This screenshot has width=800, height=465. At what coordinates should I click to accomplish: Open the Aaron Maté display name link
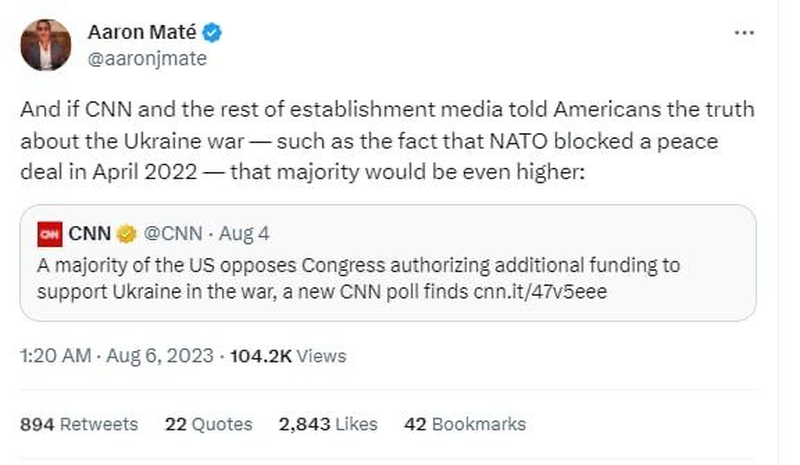point(144,33)
